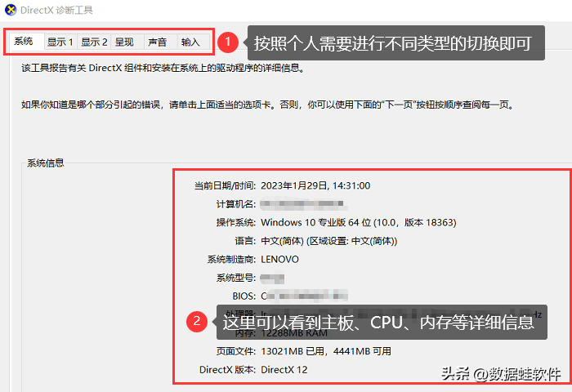Image resolution: width=572 pixels, height=392 pixels.
Task: Switch to the 系统 tab
Action: pyautogui.click(x=25, y=42)
